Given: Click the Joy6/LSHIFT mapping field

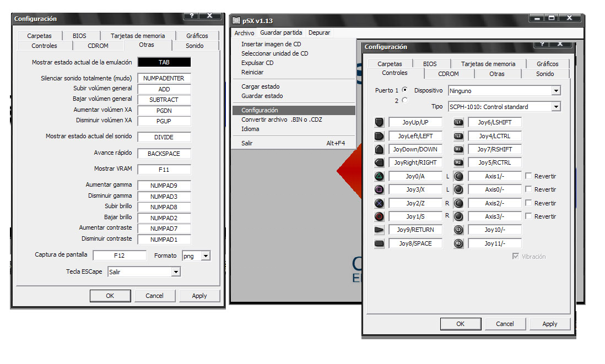Looking at the screenshot, I should [x=495, y=122].
